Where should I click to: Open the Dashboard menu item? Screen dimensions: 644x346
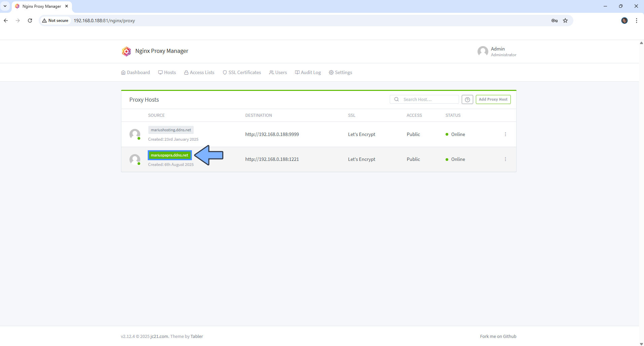(136, 72)
